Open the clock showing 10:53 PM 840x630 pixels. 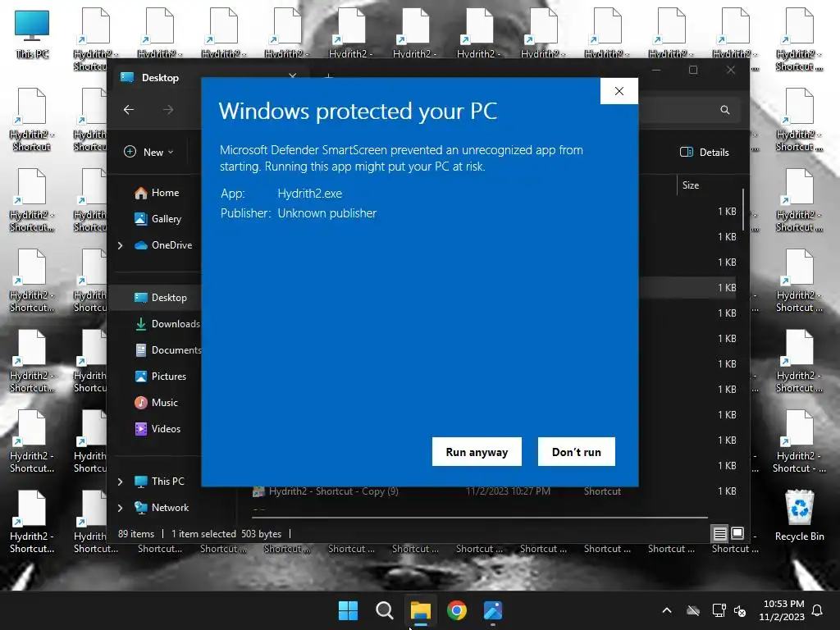782,610
